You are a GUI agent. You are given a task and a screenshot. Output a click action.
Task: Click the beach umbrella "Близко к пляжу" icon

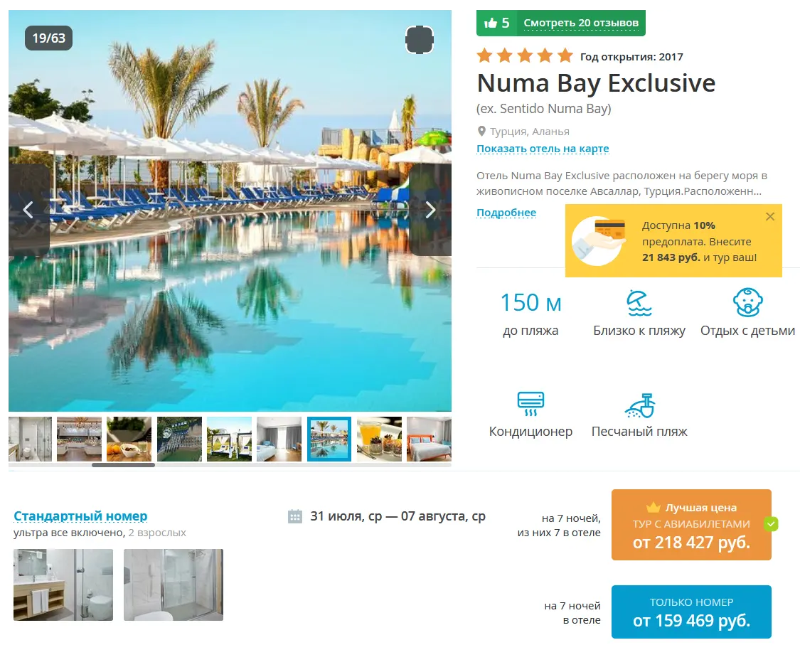coord(639,303)
